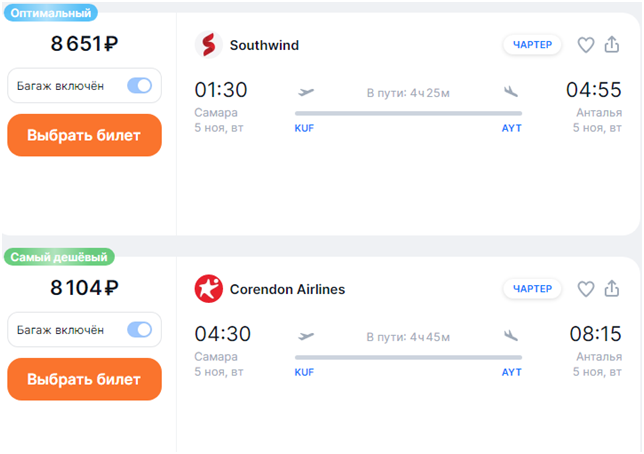This screenshot has width=644, height=454.
Task: Click the takeoff plane icon on Southwind flight
Action: 306,92
